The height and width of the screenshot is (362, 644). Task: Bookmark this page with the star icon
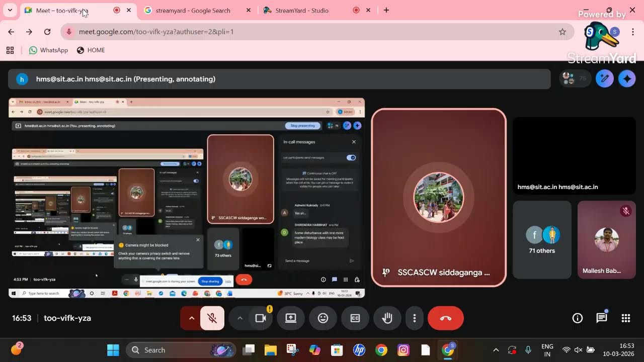pos(562,32)
